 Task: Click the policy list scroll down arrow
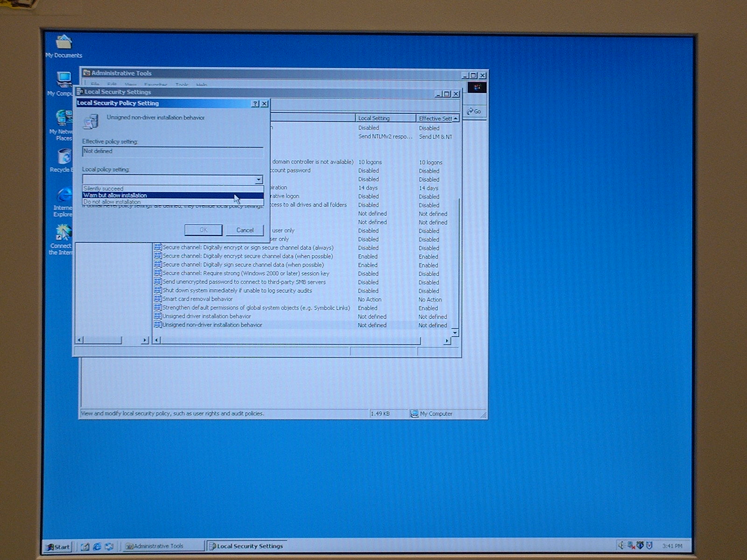[x=455, y=332]
